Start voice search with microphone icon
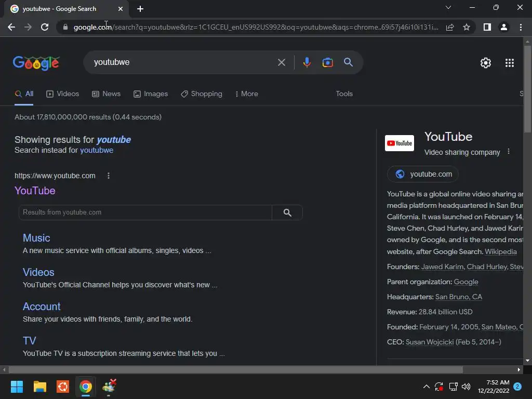 click(307, 62)
